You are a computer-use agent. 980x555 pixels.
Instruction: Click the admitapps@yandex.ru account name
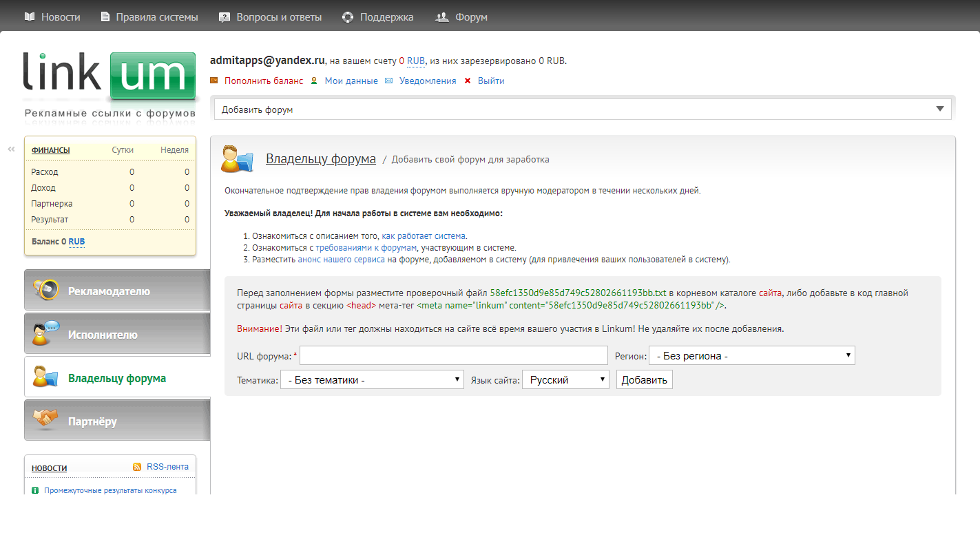click(267, 61)
